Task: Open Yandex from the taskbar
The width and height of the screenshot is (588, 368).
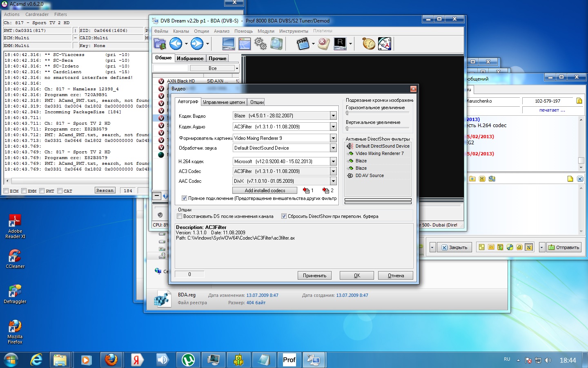Action: tap(136, 360)
